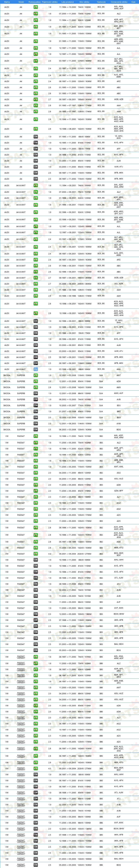139x868 pixels.
Task: Select the 'AYM' engine code cell
Action: click(119, 424)
